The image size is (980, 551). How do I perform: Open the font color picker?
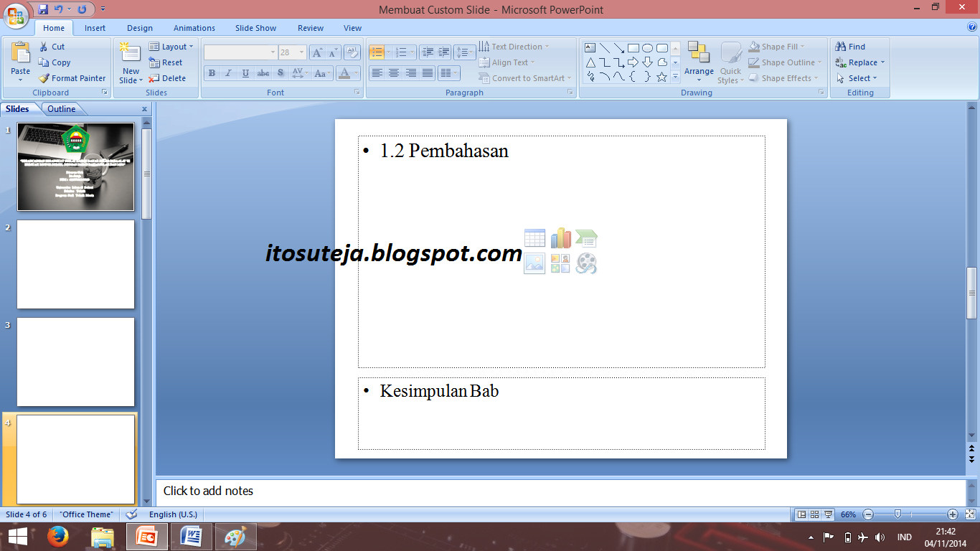coord(357,73)
